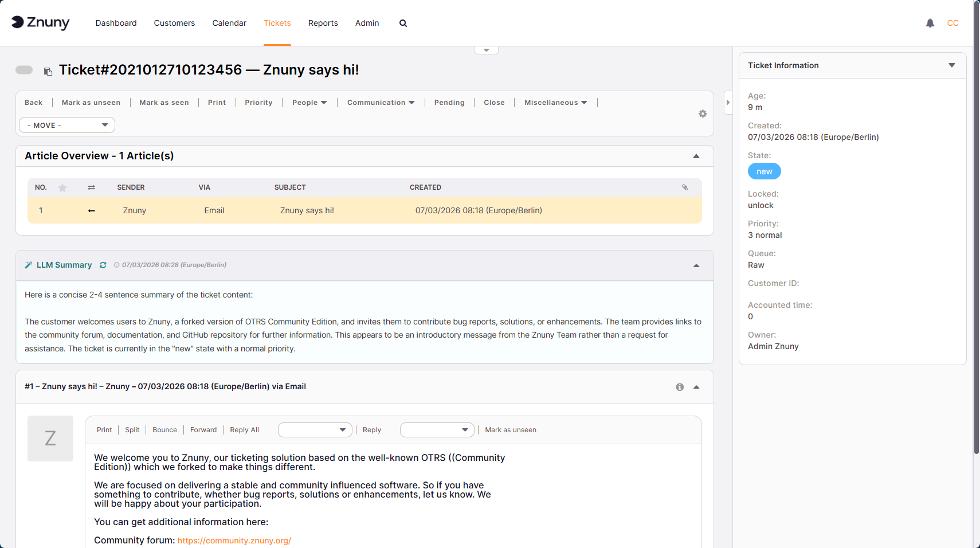
Task: Open the Communication dropdown menu
Action: click(x=381, y=103)
